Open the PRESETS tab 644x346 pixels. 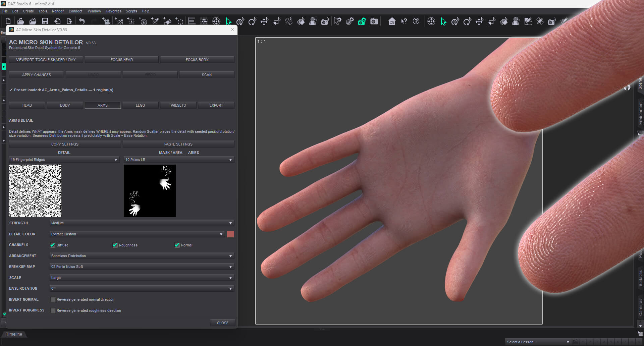point(178,105)
